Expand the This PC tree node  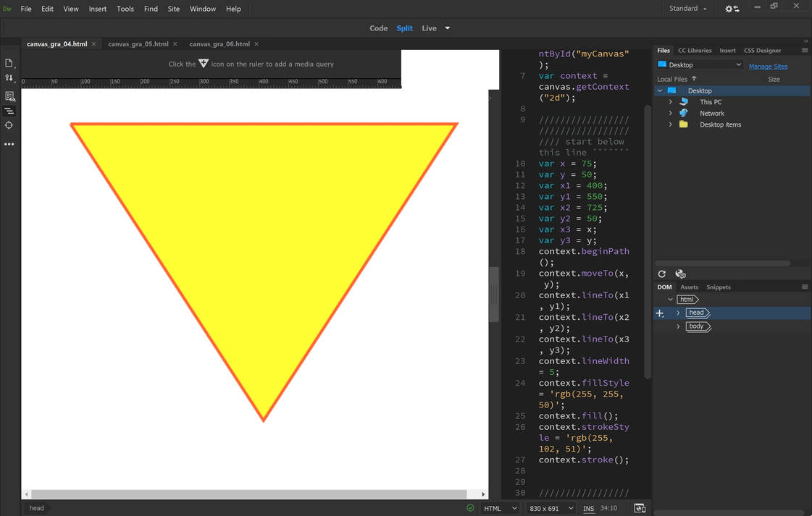(x=671, y=102)
